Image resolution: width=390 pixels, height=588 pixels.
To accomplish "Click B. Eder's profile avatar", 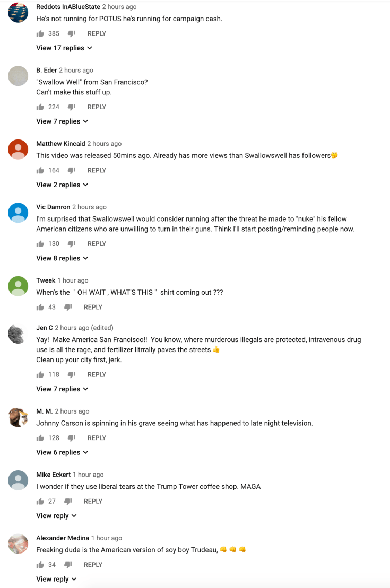I will pos(18,75).
